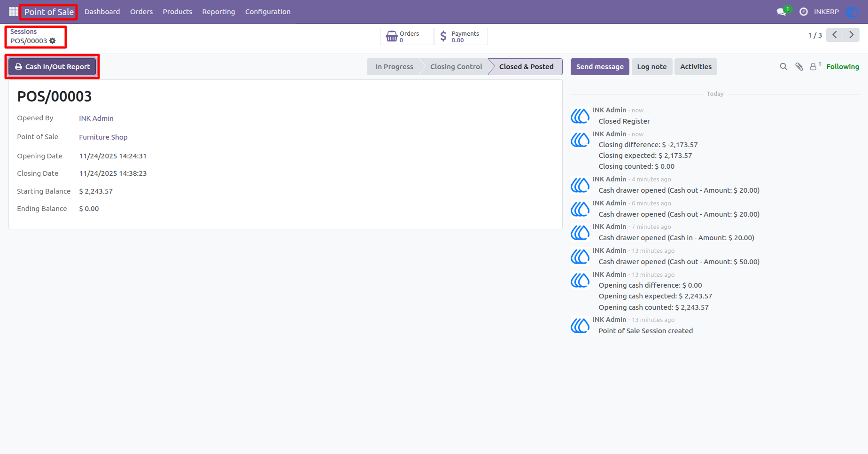
Task: Open the activities clock icon in navbar
Action: (x=804, y=12)
